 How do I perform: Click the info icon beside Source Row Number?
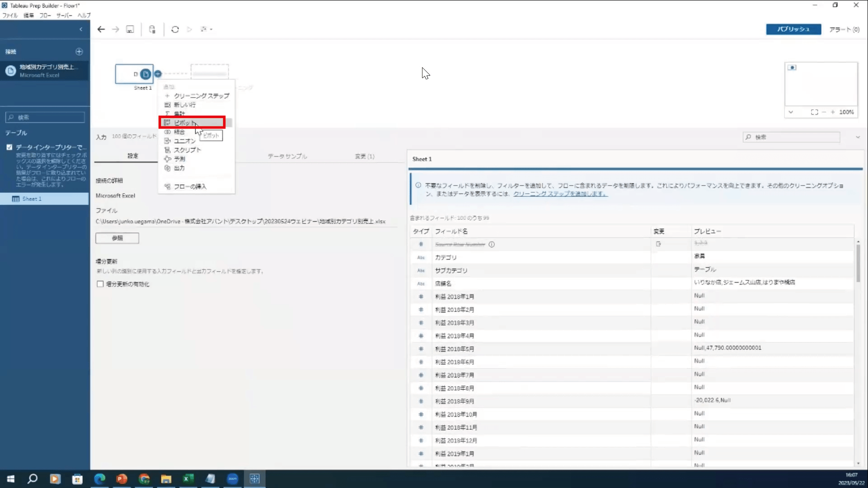pos(492,244)
